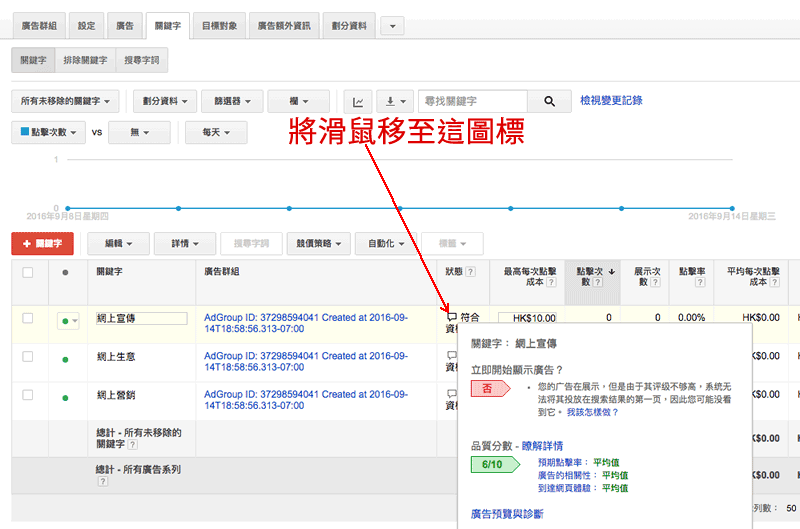Switch to the 廣告額外資訊 tab
800x529 pixels.
pyautogui.click(x=284, y=26)
